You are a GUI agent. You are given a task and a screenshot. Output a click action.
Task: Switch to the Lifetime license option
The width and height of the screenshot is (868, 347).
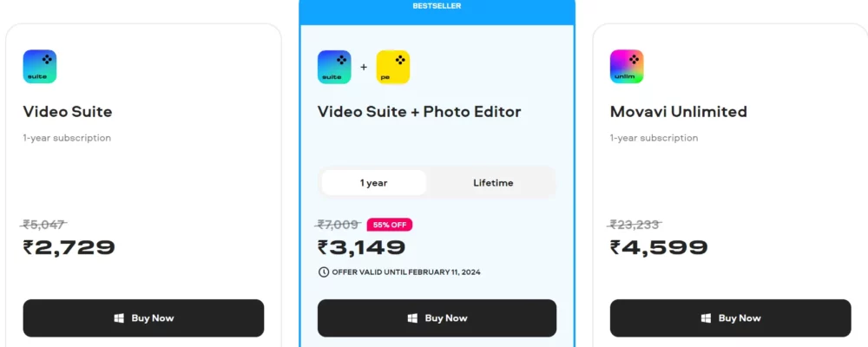click(493, 183)
